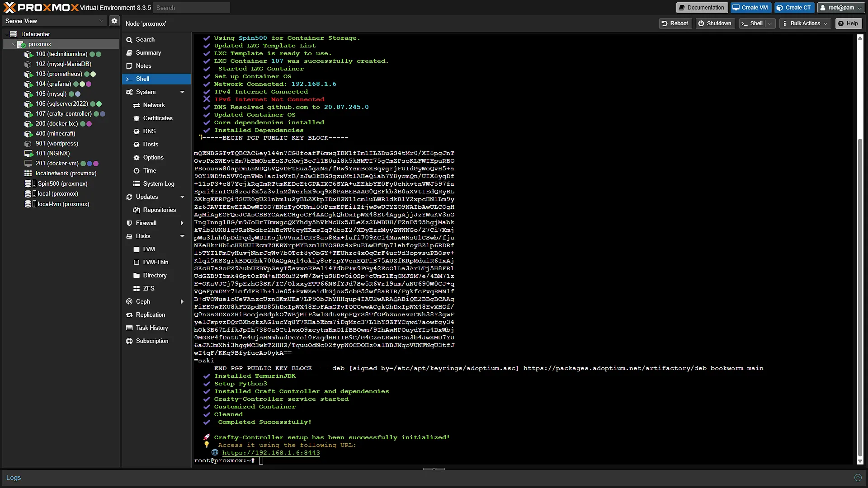This screenshot has width=868, height=488.
Task: Click the Help button
Action: click(x=848, y=23)
